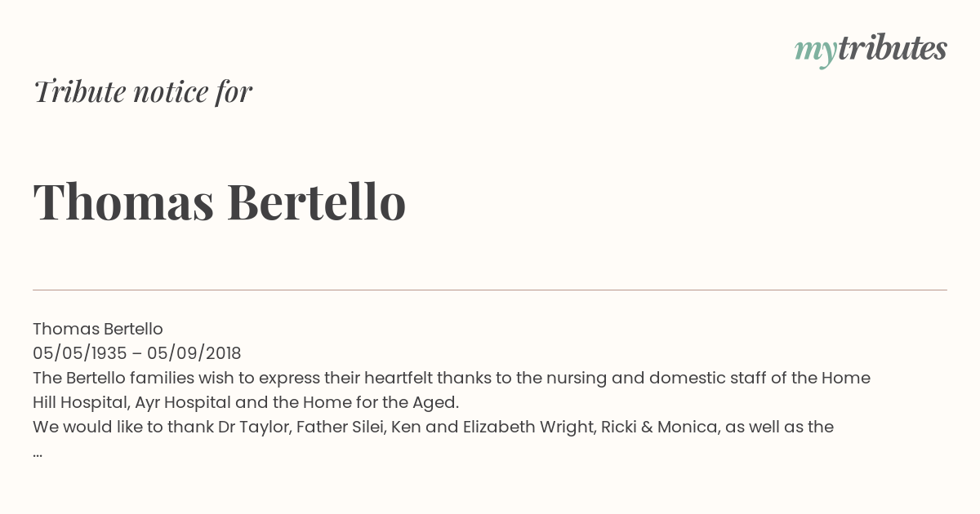
Task: Click 'Ken and Elizabeth Wright' in the notice
Action: pos(492,427)
